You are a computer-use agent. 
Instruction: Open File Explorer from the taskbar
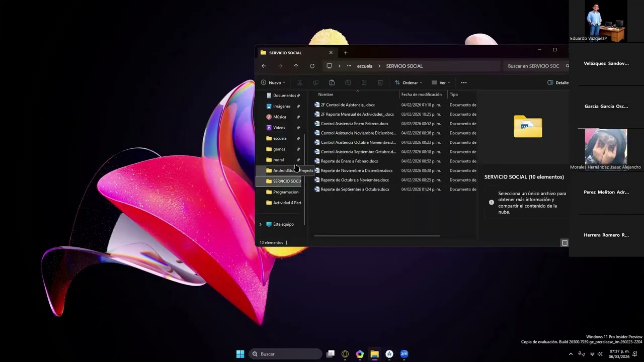(x=374, y=354)
